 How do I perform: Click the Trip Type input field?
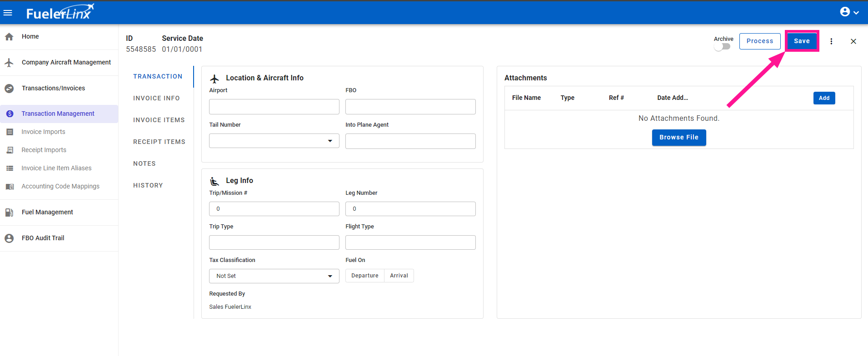click(x=274, y=242)
